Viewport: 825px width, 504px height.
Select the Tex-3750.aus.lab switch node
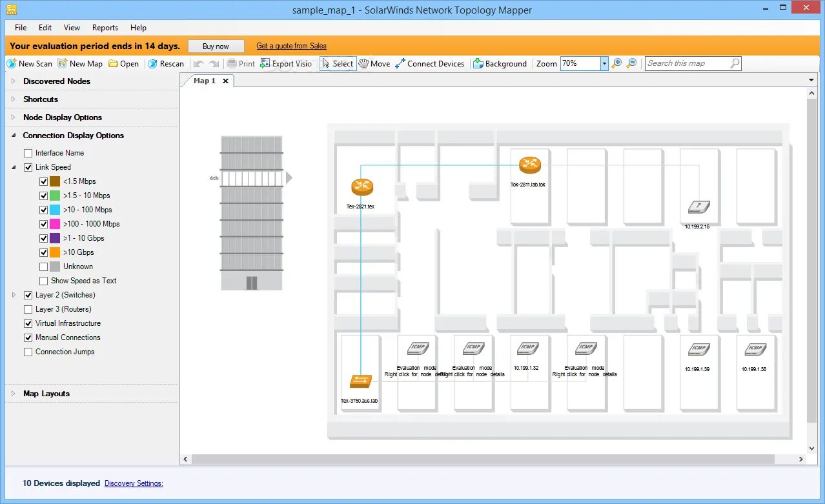click(x=361, y=381)
